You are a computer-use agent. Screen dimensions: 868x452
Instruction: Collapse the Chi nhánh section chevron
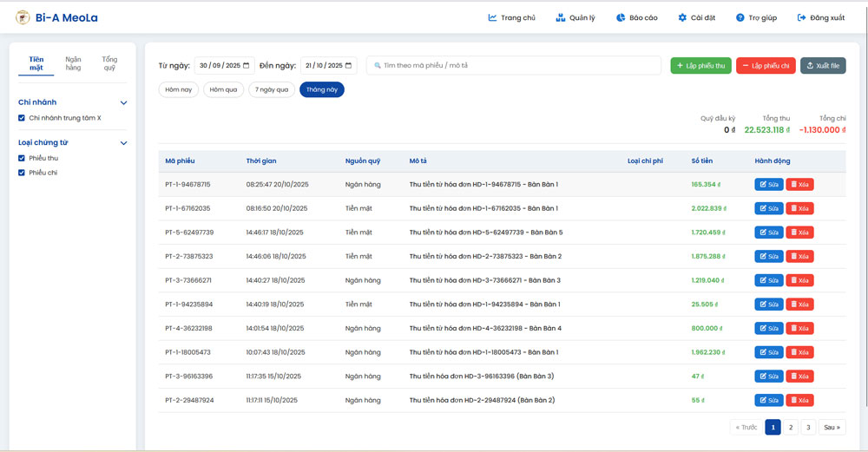tap(123, 102)
